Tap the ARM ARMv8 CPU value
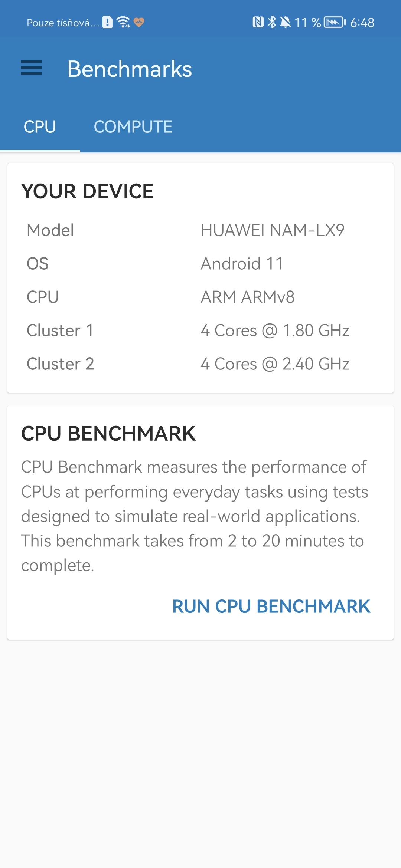Screen dimensions: 401x868 pyautogui.click(x=248, y=297)
